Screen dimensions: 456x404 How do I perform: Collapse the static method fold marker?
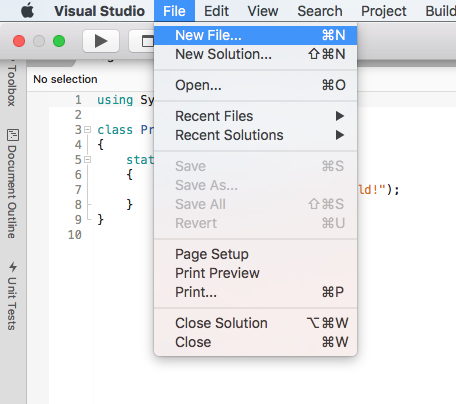[x=87, y=160]
